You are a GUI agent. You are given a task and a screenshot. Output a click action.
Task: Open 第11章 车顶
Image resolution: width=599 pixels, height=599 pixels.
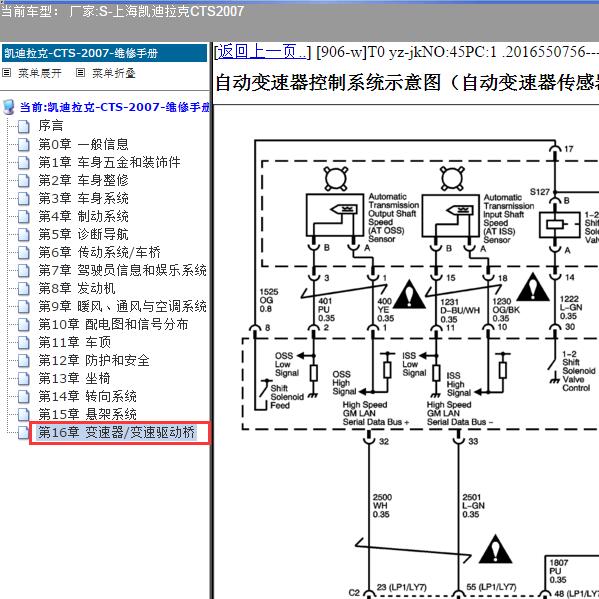coord(74,342)
